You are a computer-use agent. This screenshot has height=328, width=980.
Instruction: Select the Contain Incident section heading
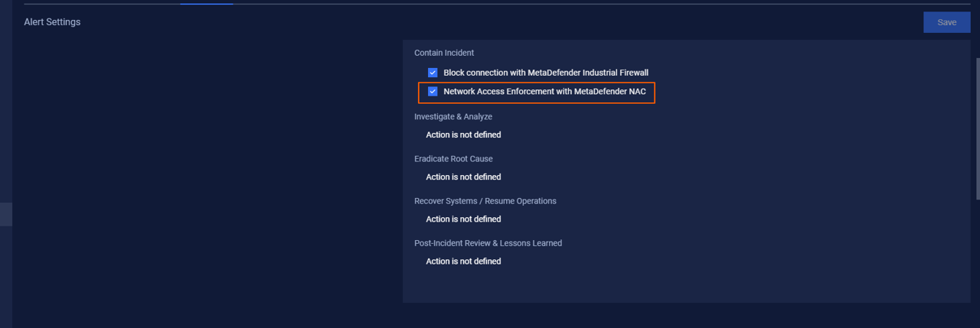point(444,53)
